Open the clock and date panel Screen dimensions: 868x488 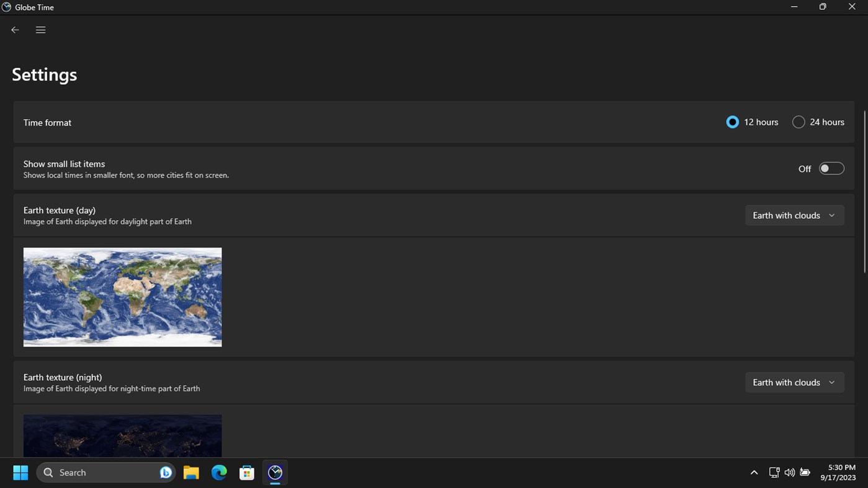coord(838,472)
